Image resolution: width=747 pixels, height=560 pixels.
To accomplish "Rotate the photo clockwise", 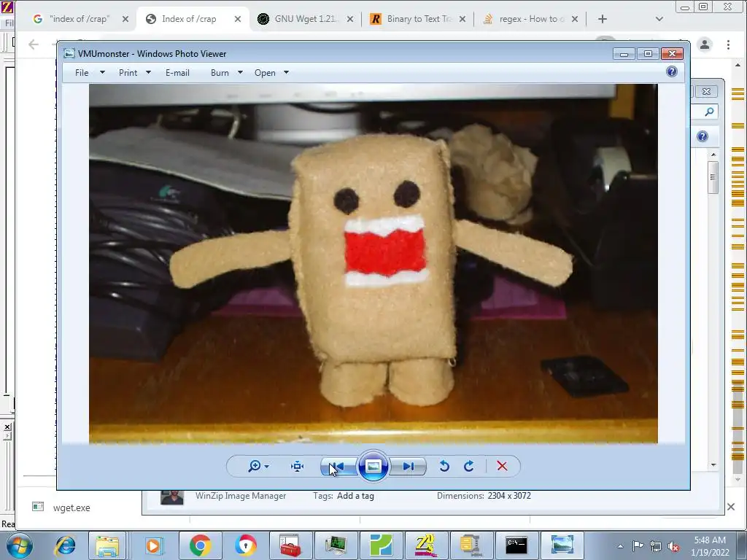I will click(x=469, y=466).
